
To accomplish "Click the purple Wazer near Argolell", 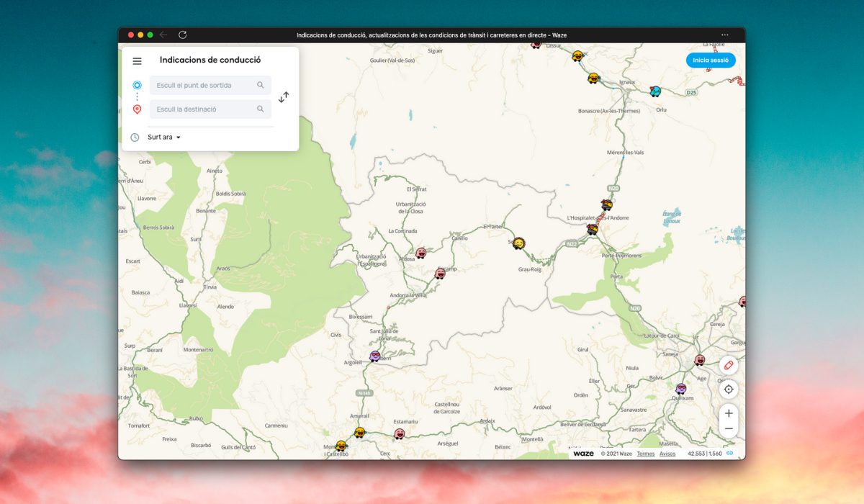I will click(x=375, y=356).
